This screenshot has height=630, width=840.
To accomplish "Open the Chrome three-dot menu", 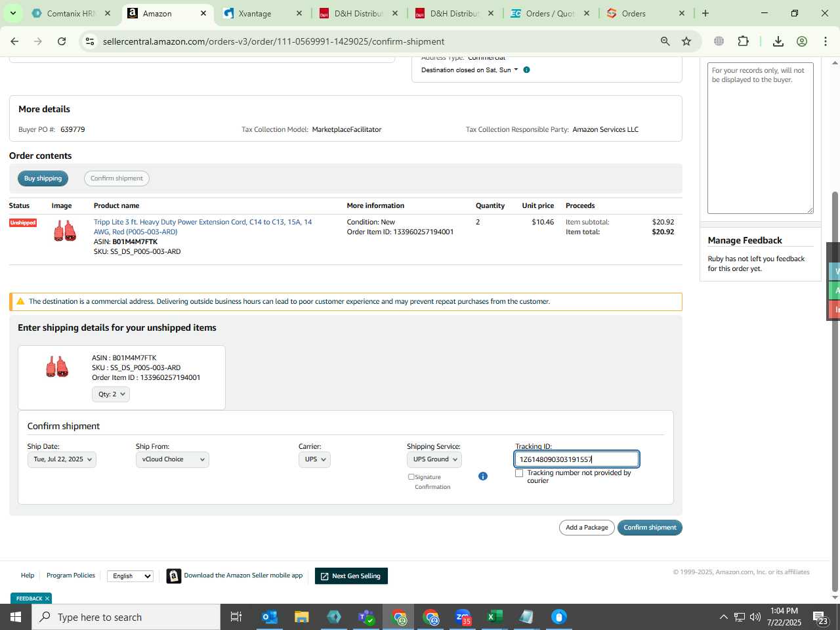I will [826, 41].
